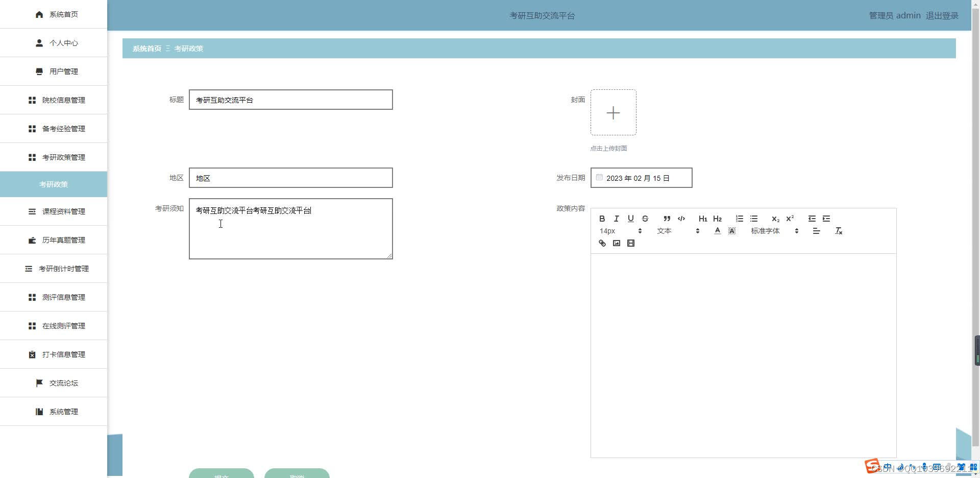Create a bulleted list
Screen dimensions: 980x478
[753, 219]
